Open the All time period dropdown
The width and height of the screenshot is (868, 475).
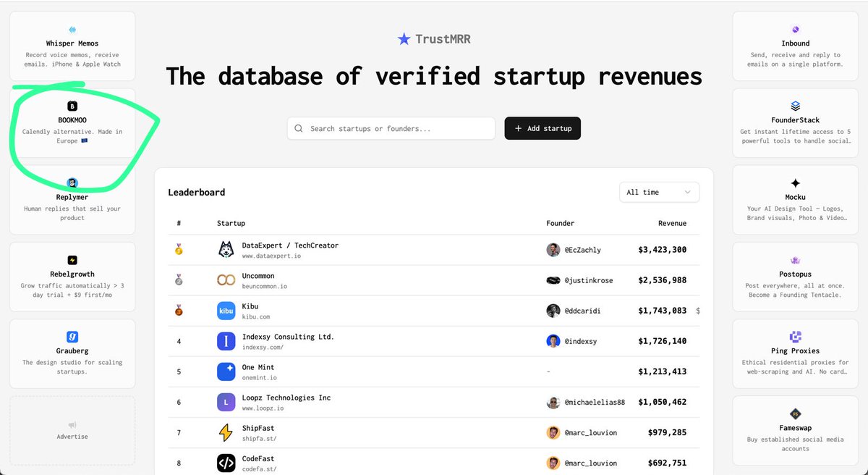pos(659,192)
